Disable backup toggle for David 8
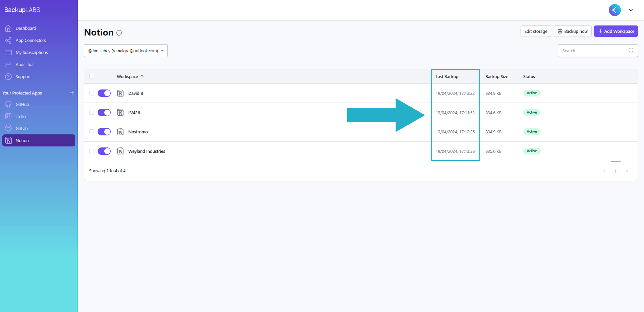 [104, 93]
